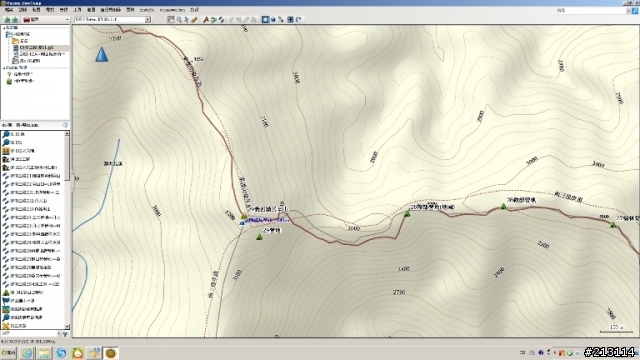Click the Windows Start button
The image size is (640, 360).
click(x=9, y=353)
